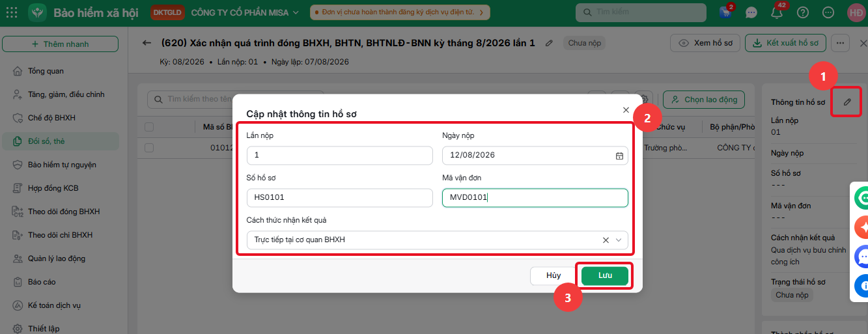Screen dimensions: 868x334
Task: Open the shopping cart notifications icon
Action: pos(726,12)
